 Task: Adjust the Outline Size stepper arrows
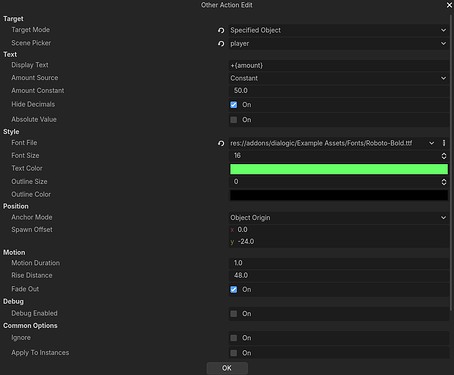coord(444,182)
